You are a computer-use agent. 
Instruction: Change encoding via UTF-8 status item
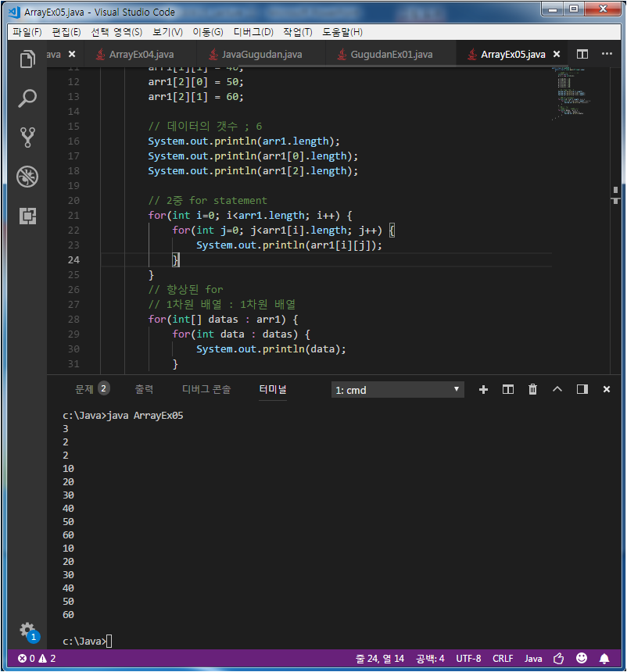(x=468, y=658)
